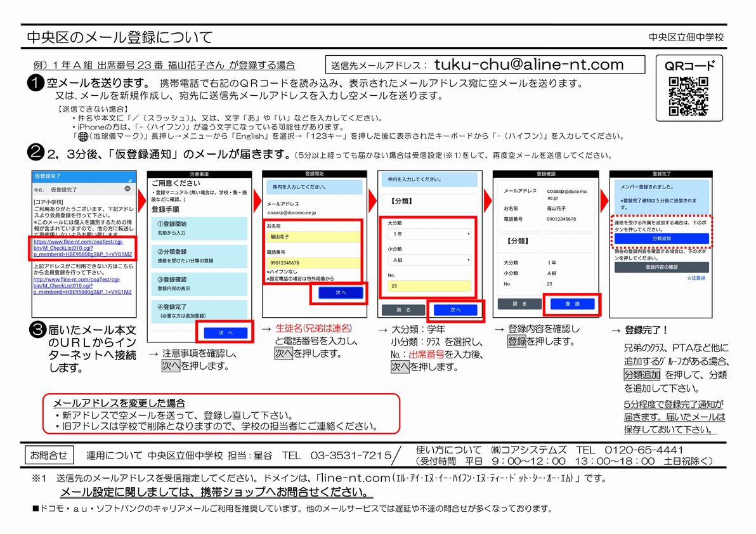Click '生徒名(兄弟は連名)' red caption
The height and width of the screenshot is (534, 756).
point(314,329)
